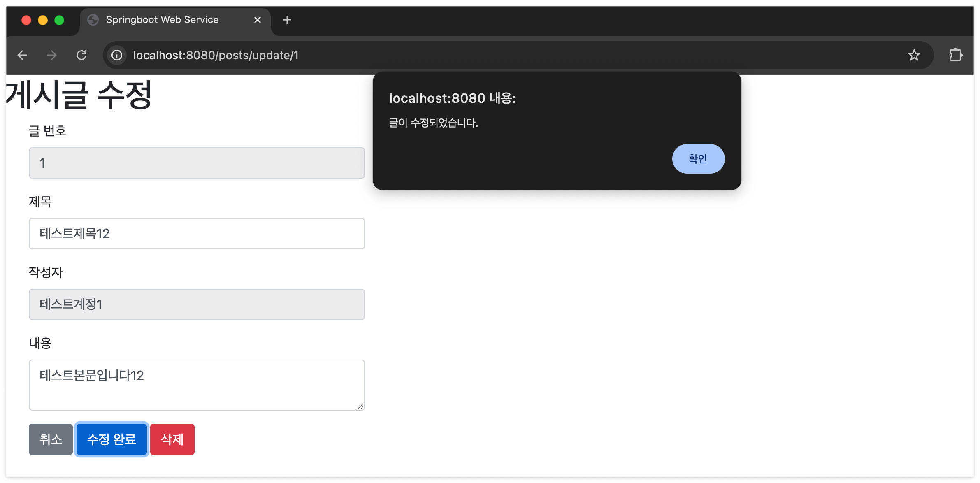Click the green macOS fullscreen button

59,20
